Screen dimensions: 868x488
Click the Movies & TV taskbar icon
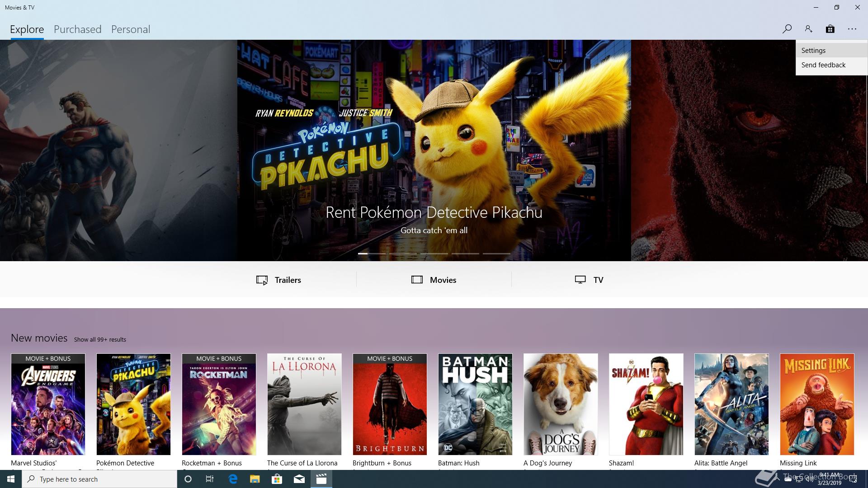pyautogui.click(x=321, y=479)
